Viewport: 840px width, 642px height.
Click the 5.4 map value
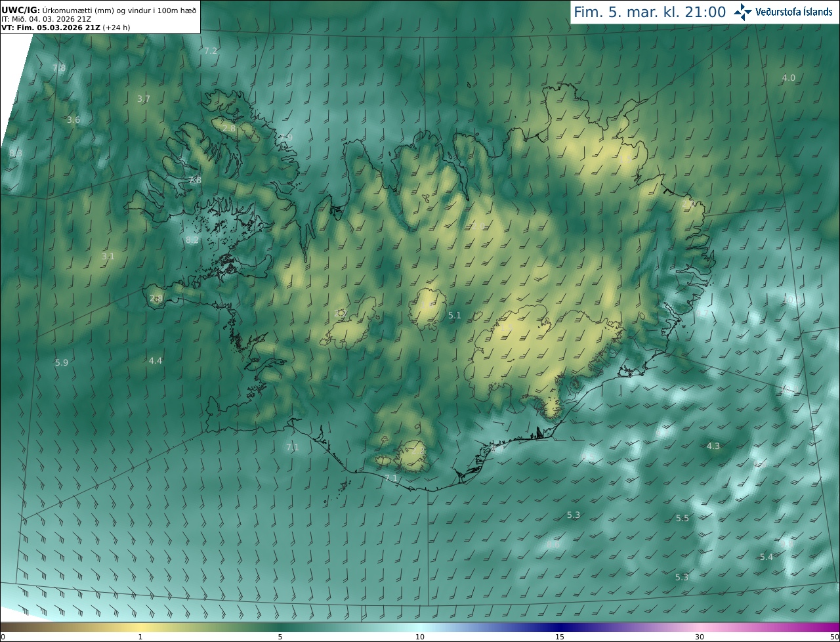pos(766,557)
